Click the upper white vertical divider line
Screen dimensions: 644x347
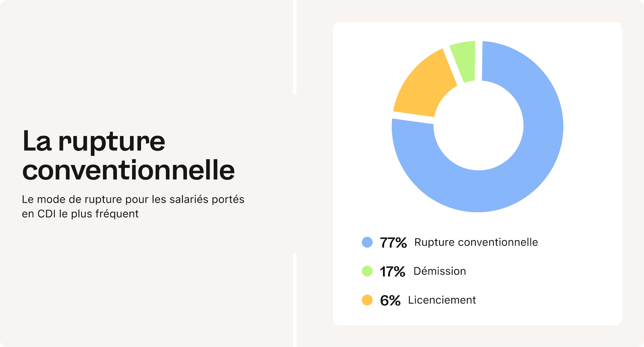[x=294, y=47]
